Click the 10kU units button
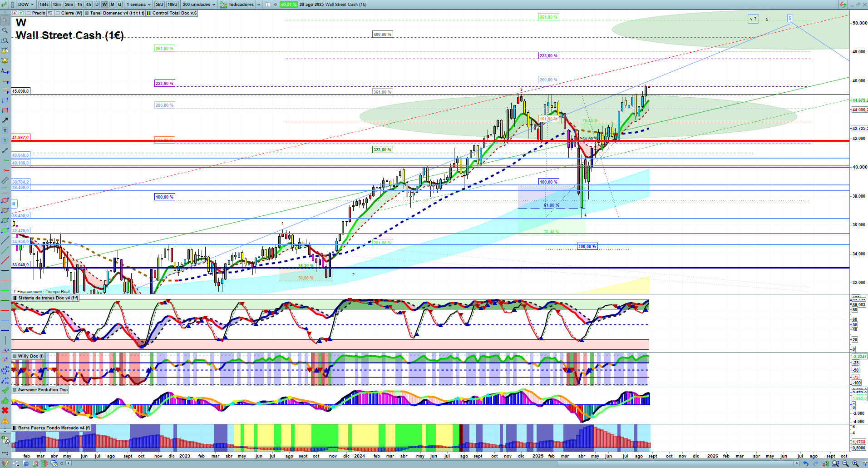868x468 pixels. pyautogui.click(x=173, y=5)
